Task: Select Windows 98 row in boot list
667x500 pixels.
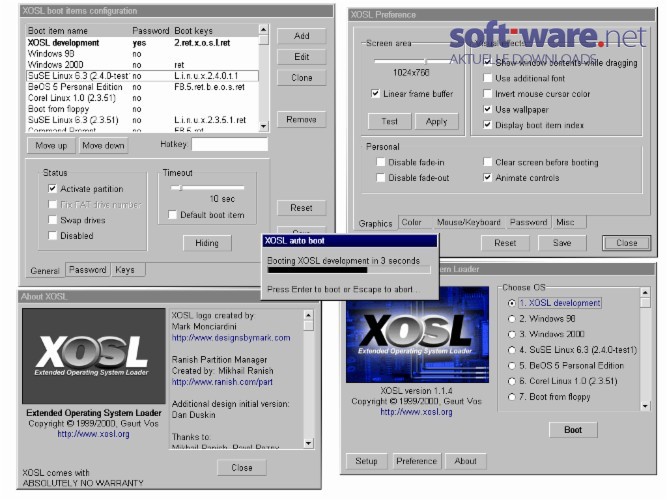Action: pos(143,54)
